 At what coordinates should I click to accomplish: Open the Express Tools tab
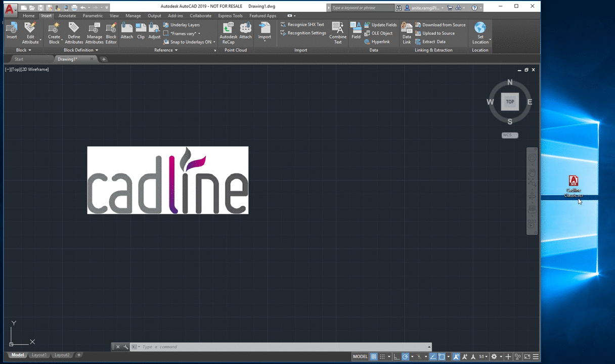click(x=230, y=16)
